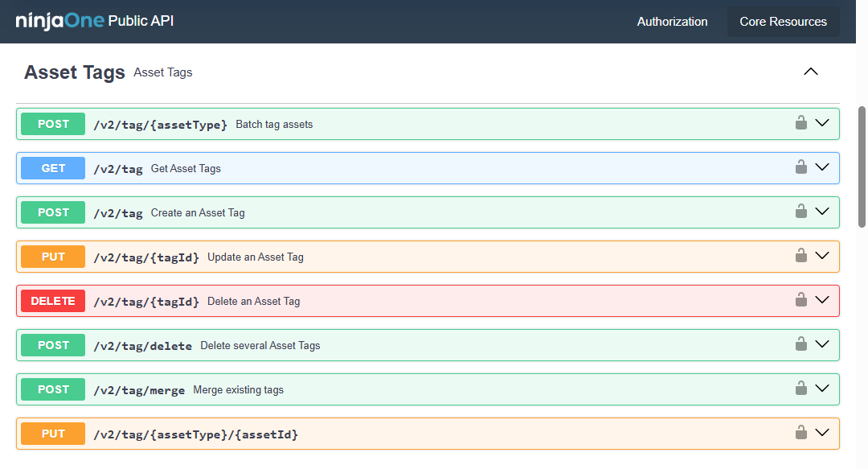
Task: Expand the PUT assetType/assetId endpoint
Action: tap(822, 433)
